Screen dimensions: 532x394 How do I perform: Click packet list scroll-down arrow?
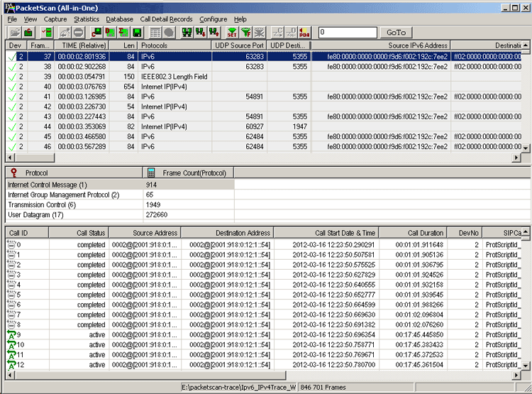tap(526, 148)
